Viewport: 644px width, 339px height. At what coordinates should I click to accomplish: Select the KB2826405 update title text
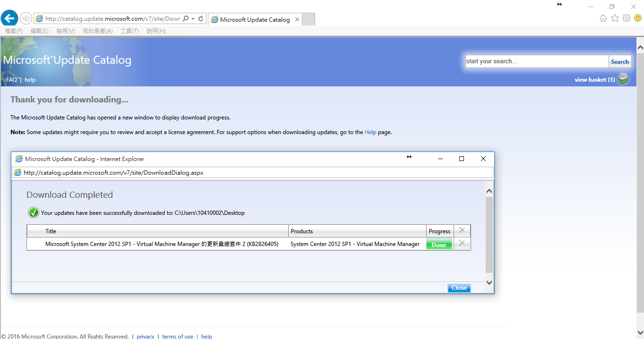tap(162, 244)
